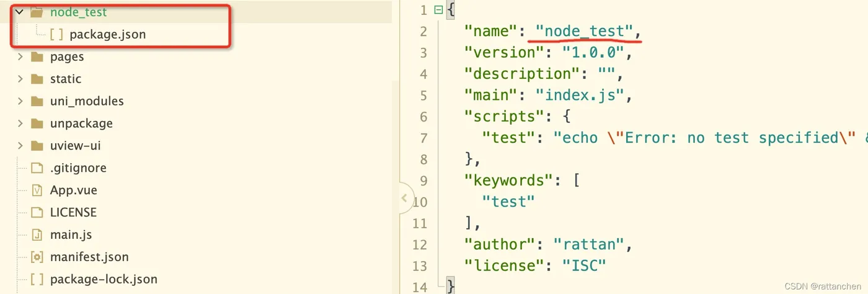Click the uni_modules folder icon
868x294 pixels.
(x=37, y=101)
